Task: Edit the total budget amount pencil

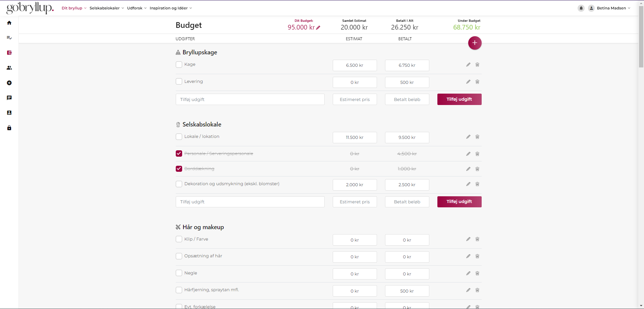Action: tap(318, 28)
